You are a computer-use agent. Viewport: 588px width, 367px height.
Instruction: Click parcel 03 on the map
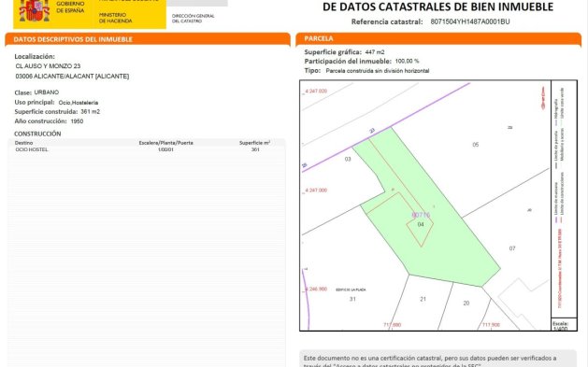348,159
